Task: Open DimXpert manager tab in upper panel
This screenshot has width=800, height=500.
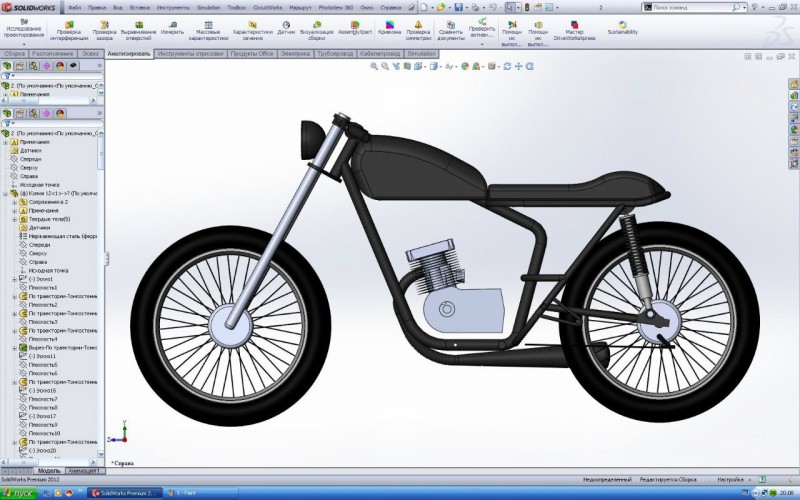Action: [46, 66]
